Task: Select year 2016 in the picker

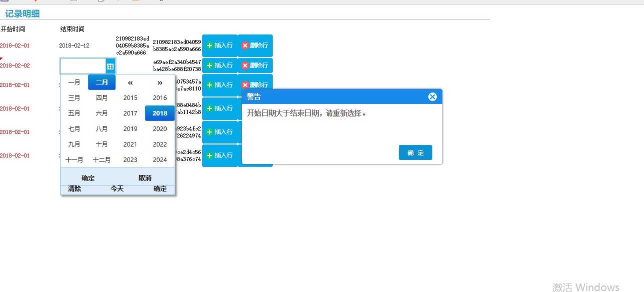Action: click(160, 98)
